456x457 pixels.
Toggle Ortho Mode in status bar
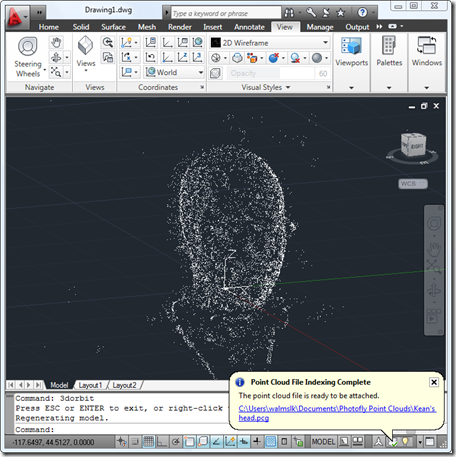162,442
